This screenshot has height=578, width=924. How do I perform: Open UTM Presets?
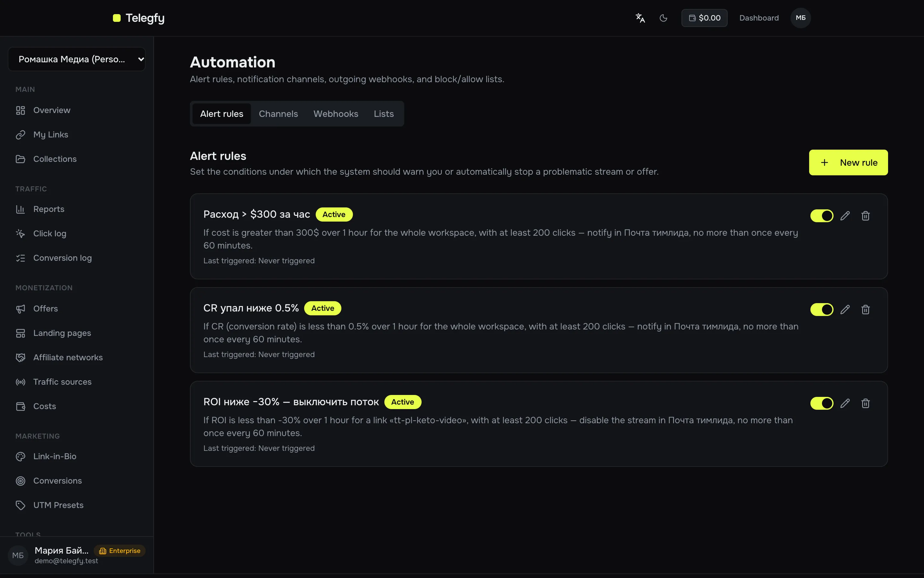(77, 505)
